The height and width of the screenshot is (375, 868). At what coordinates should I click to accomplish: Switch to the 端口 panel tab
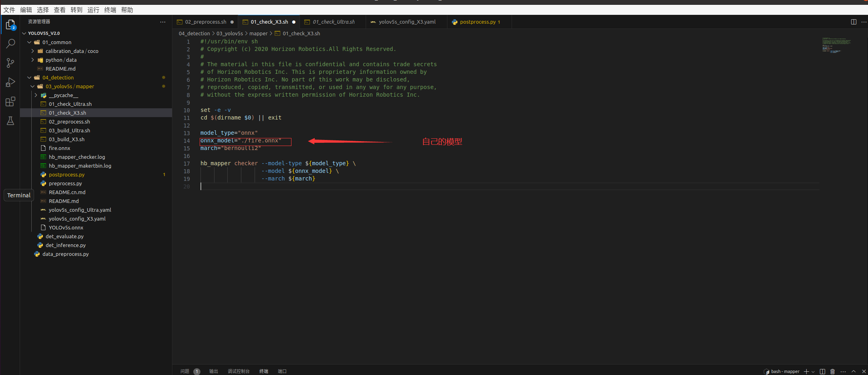[282, 371]
